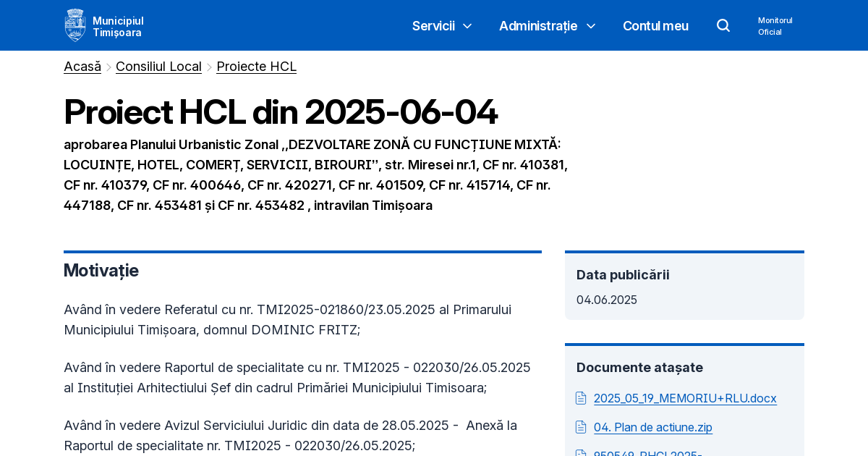Image resolution: width=868 pixels, height=456 pixels.
Task: Click the file icon beside the 950548_RHCL2025 attachment
Action: (x=581, y=454)
